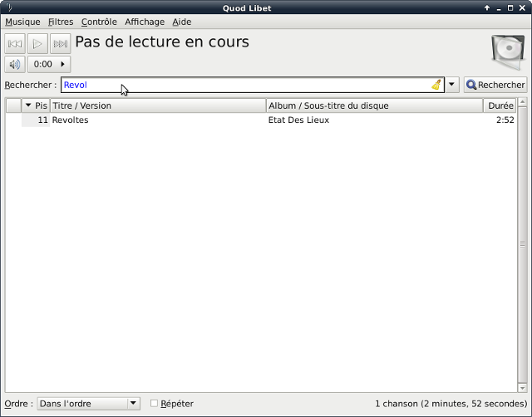Open the Musique menu
Screen dimensions: 532x417
[x=22, y=22]
